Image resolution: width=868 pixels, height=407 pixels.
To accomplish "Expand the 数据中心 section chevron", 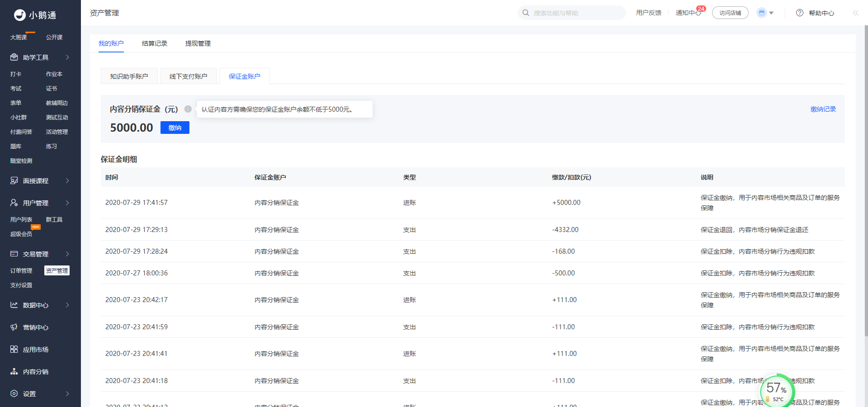I will [x=67, y=305].
